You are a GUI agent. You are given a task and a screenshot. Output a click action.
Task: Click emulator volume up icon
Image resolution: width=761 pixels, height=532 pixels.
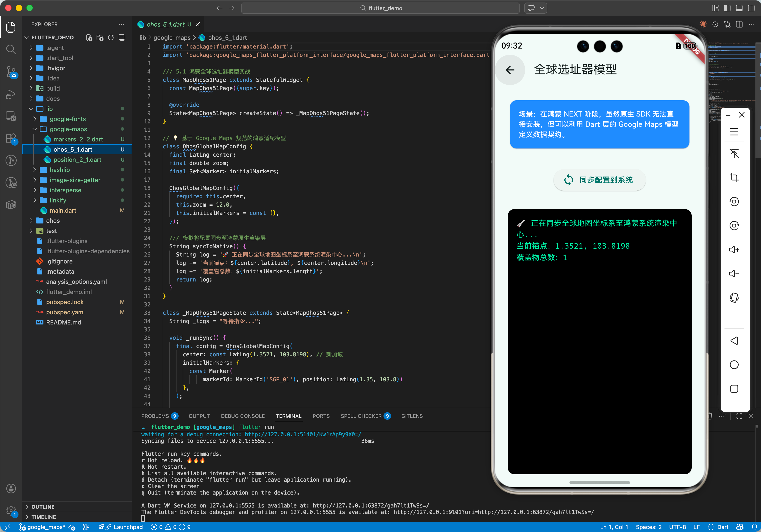(734, 250)
